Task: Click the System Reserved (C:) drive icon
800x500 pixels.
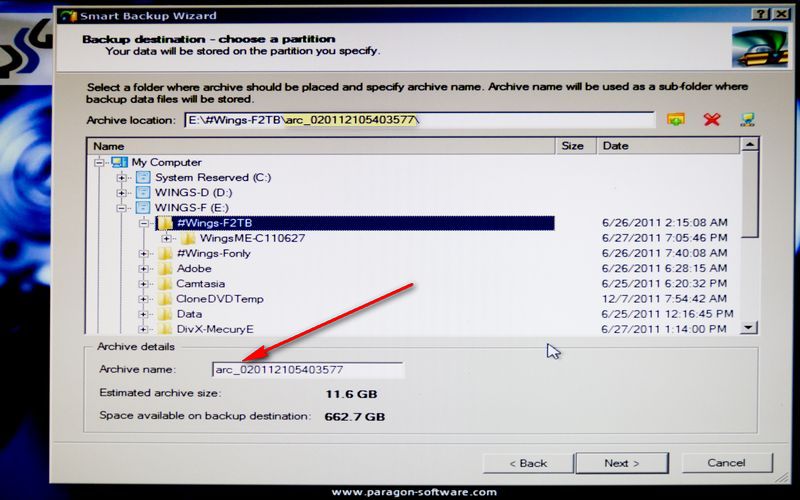Action: [143, 178]
